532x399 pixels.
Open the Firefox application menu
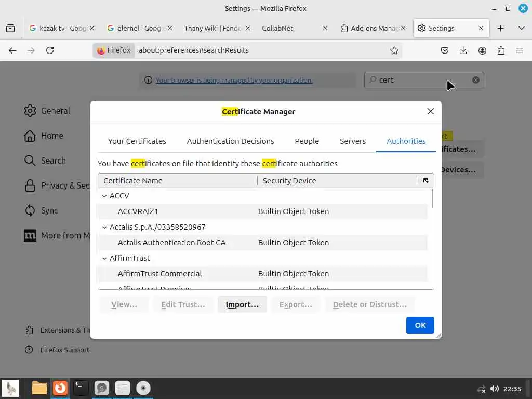520,50
